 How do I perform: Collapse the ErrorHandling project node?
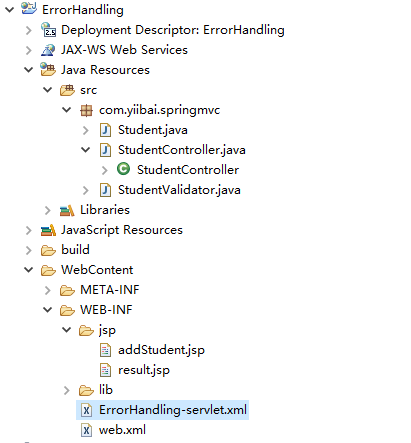point(10,9)
